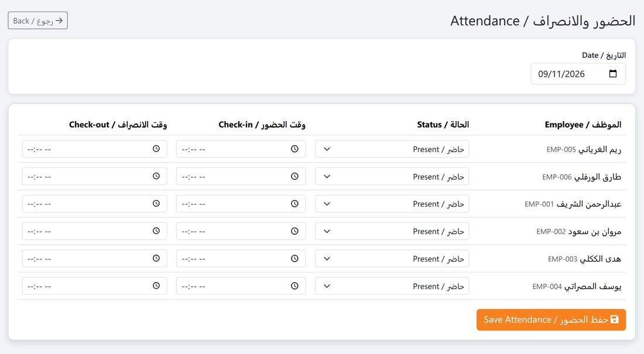Open status dropdown for EMP-005
The height and width of the screenshot is (354, 644).
[392, 149]
